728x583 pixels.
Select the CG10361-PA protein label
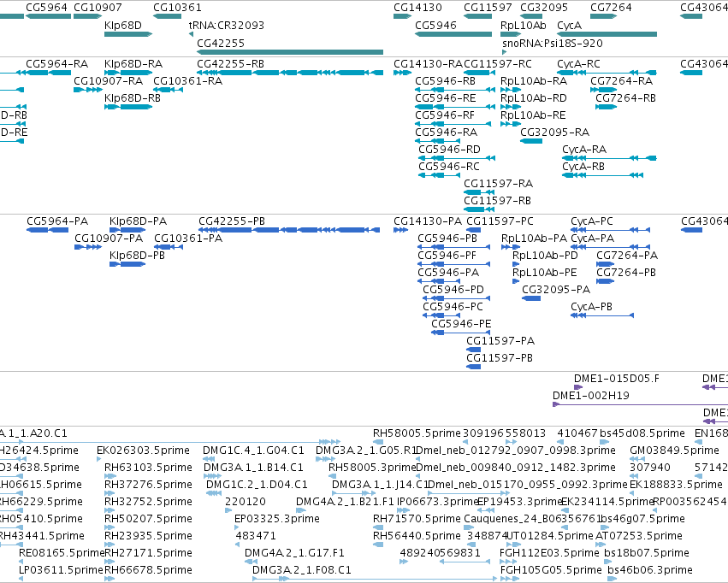click(x=188, y=238)
